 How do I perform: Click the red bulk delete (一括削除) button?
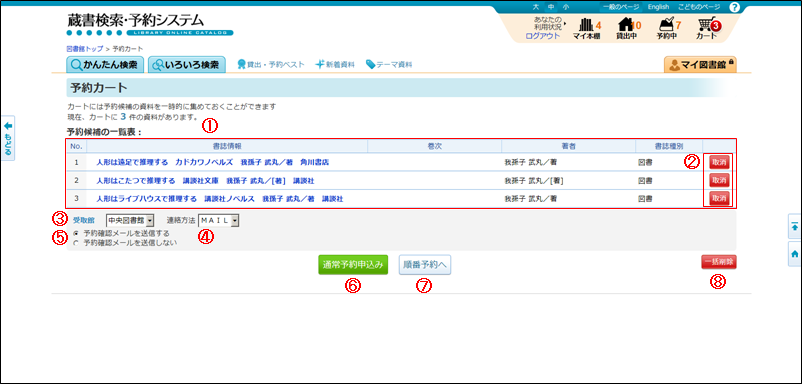(x=719, y=262)
